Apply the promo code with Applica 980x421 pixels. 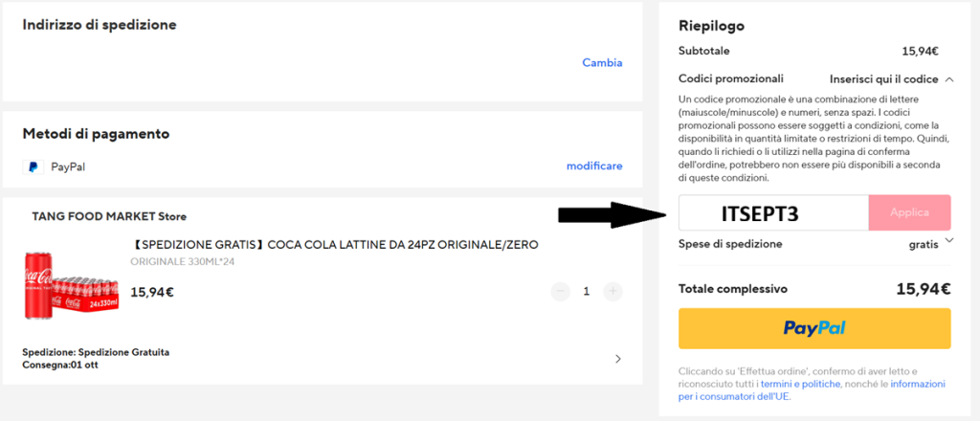tap(909, 213)
